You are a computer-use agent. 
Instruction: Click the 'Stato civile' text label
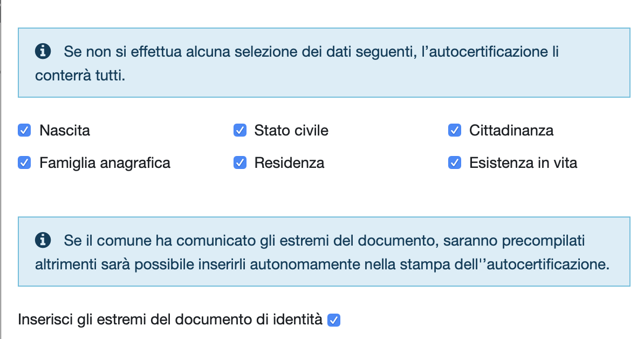point(291,131)
